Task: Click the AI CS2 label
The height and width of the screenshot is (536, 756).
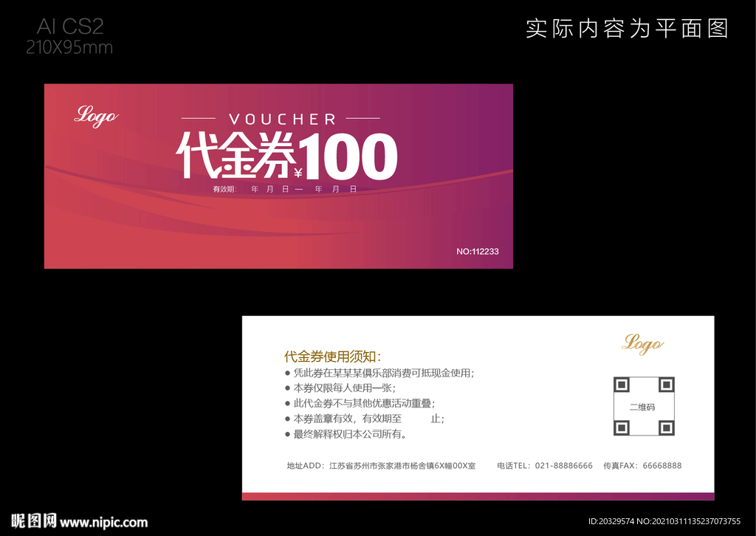Action: (x=70, y=27)
